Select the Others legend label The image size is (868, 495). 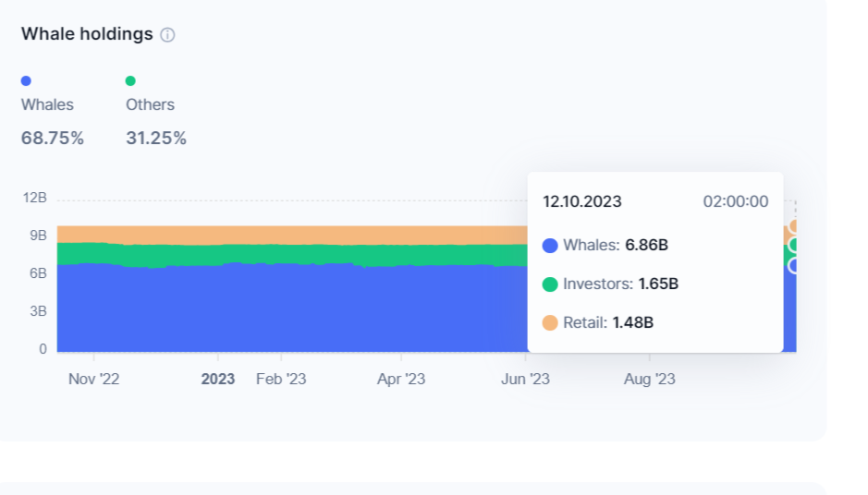click(150, 104)
